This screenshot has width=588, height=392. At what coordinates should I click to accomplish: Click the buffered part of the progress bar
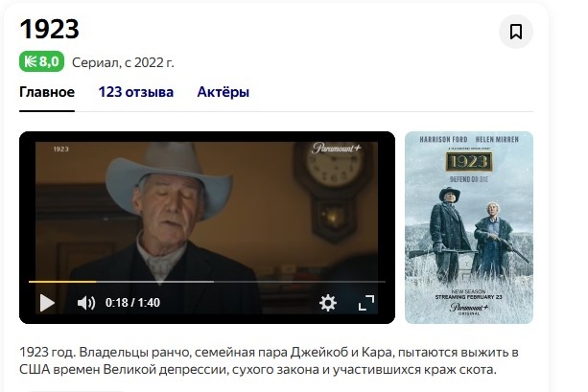[x=154, y=282]
